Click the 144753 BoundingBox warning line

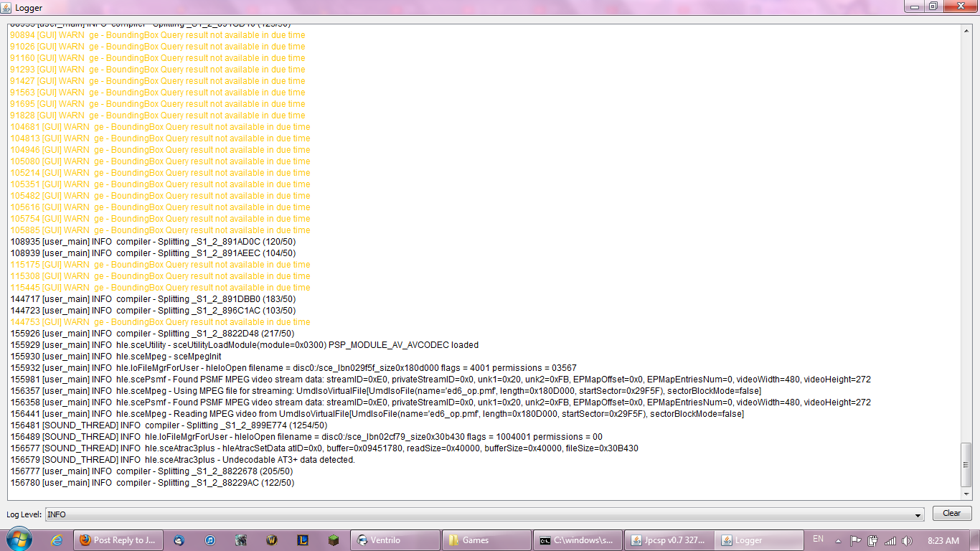[x=160, y=322]
